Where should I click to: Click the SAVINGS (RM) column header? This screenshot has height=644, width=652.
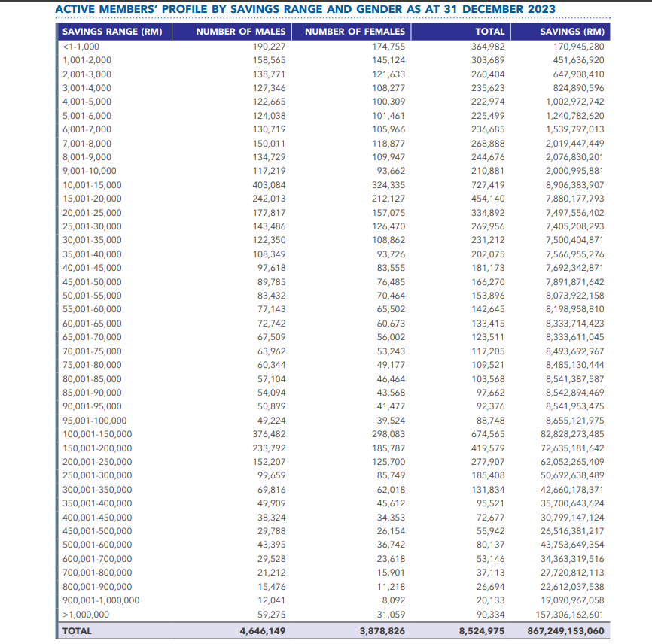coord(572,32)
